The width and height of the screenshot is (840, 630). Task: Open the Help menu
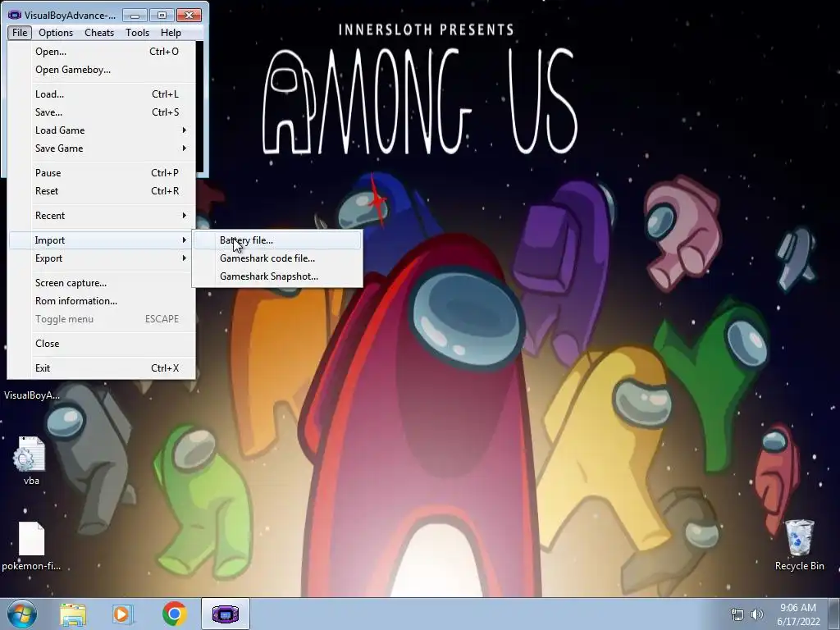171,33
